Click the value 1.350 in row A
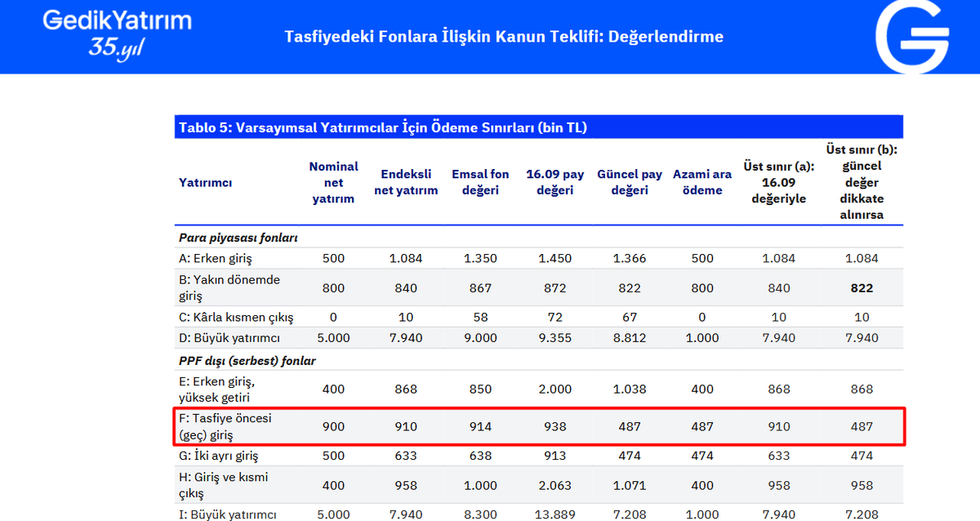 coord(480,258)
